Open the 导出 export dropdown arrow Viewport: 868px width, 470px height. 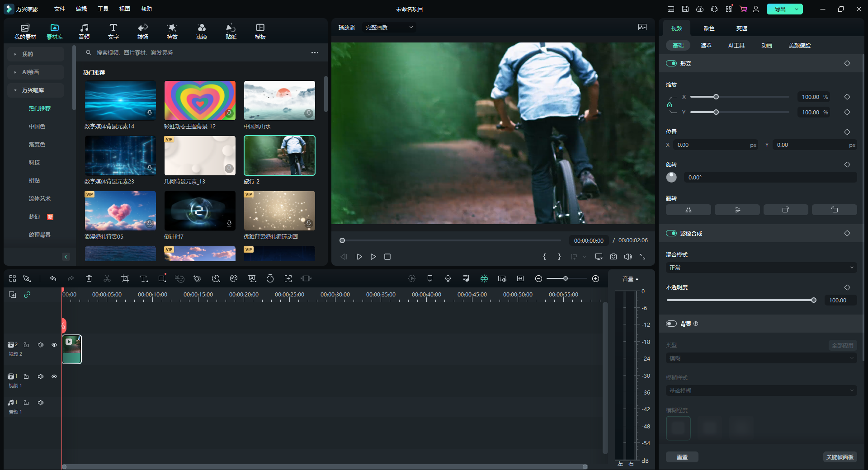point(797,9)
